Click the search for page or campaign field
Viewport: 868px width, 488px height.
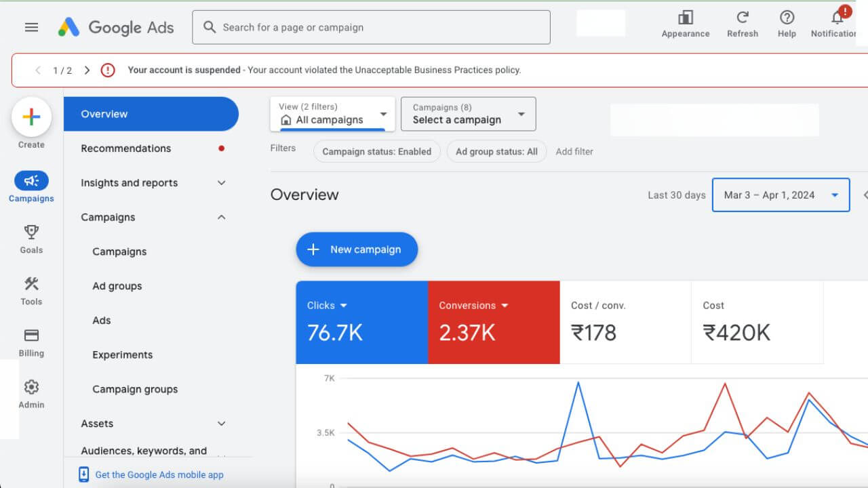click(371, 28)
